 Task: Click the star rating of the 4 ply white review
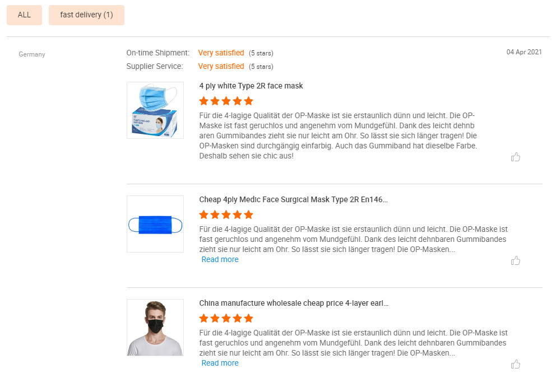[x=226, y=101]
